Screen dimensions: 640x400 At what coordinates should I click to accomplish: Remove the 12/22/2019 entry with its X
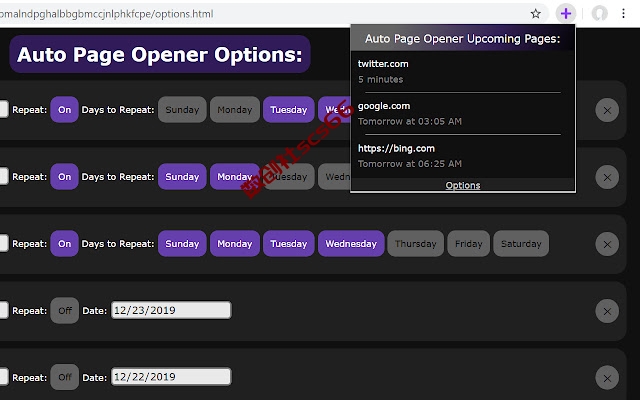pyautogui.click(x=607, y=378)
